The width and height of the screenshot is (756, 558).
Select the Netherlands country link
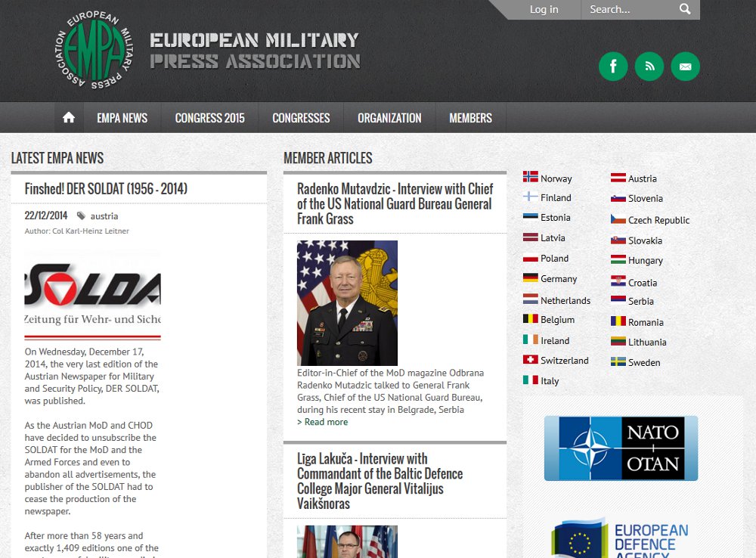click(565, 300)
